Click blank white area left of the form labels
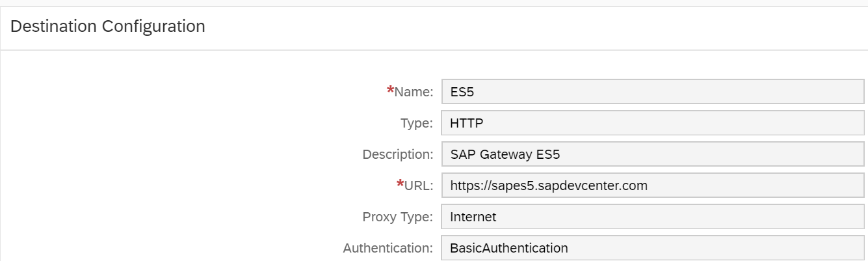The height and width of the screenshot is (261, 868). [163, 163]
